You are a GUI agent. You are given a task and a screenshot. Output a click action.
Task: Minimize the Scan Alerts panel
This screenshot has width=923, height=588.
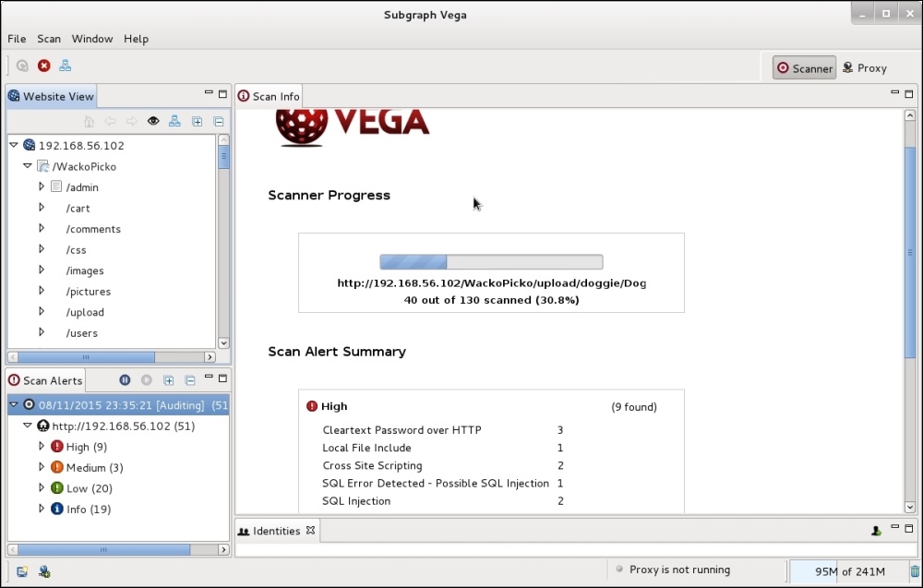click(x=209, y=377)
